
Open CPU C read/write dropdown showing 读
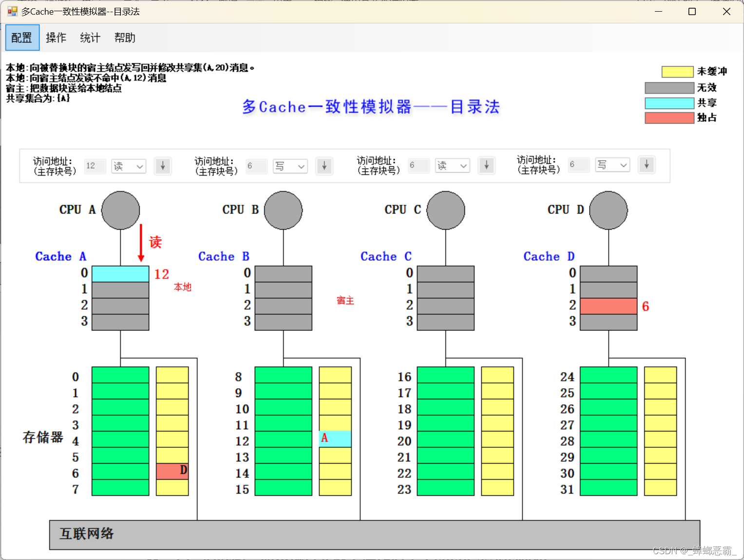tap(453, 166)
